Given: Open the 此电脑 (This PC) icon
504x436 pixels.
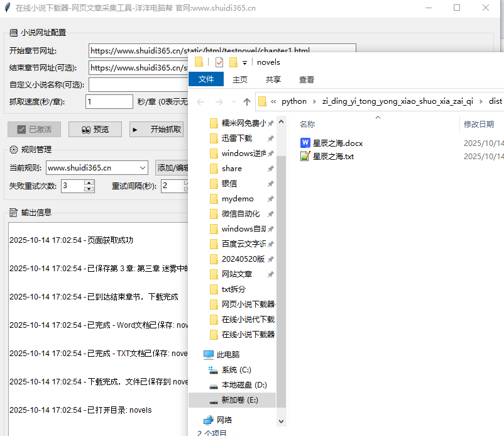Looking at the screenshot, I should (x=209, y=355).
